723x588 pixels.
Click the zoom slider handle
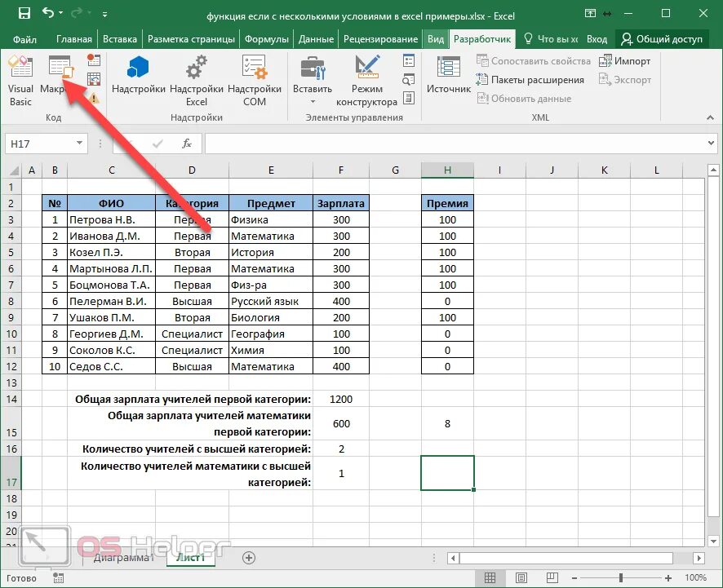click(621, 578)
